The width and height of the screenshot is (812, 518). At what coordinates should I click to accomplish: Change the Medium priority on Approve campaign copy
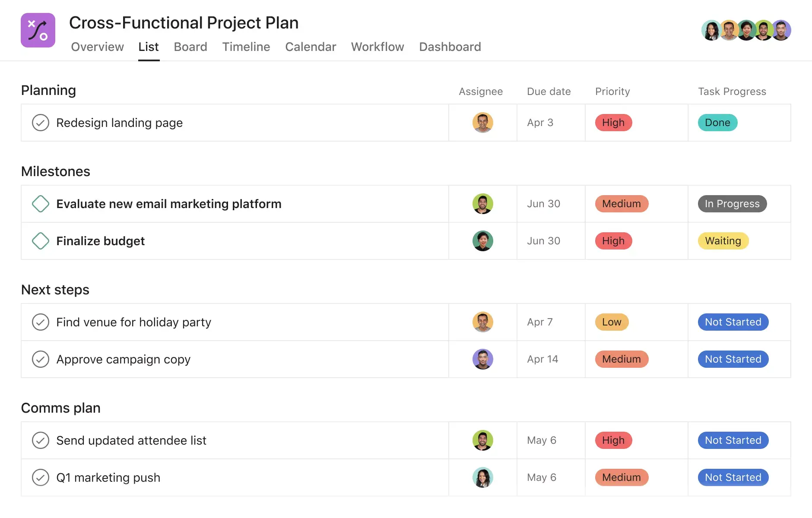621,359
